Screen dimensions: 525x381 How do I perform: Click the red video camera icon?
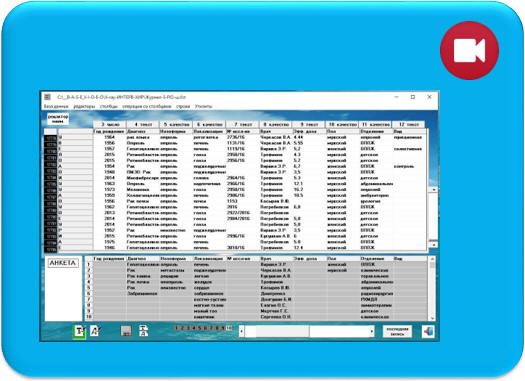(x=469, y=51)
